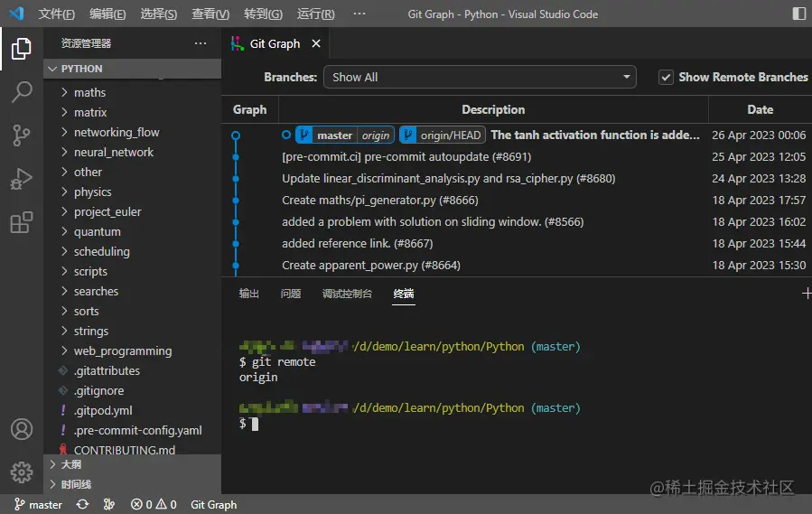The image size is (812, 514).
Task: Collapse the PYTHON explorer section
Action: (x=81, y=69)
